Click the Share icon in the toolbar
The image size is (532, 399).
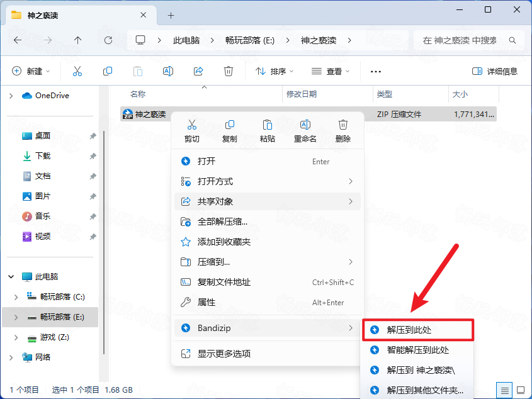tap(198, 71)
